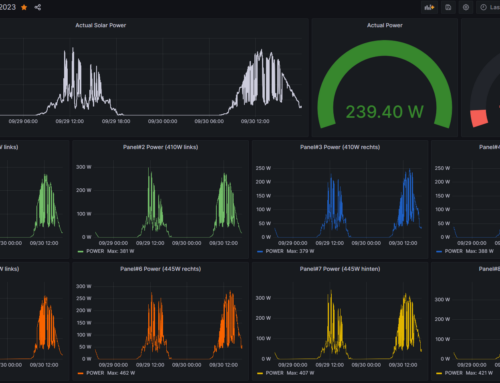Toggle POWER series in Panel#6 legend
The image size is (500, 383).
pyautogui.click(x=95, y=373)
